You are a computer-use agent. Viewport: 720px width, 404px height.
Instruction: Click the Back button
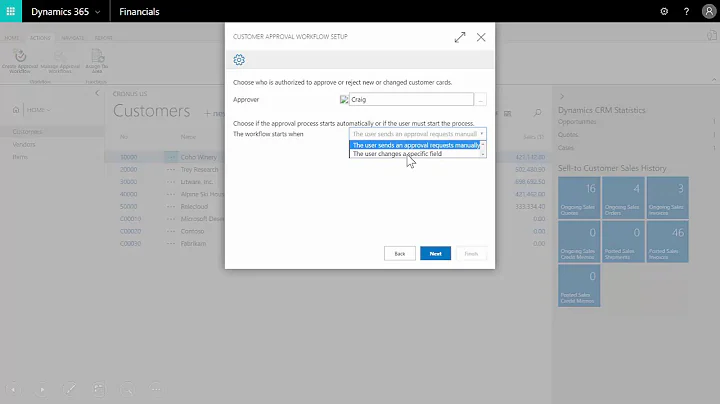[399, 253]
